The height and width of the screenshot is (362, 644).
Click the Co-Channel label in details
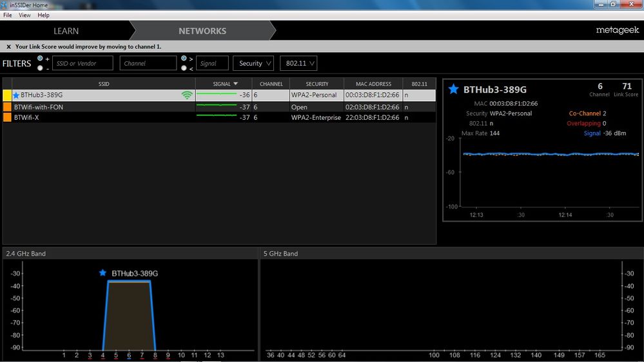coord(585,113)
